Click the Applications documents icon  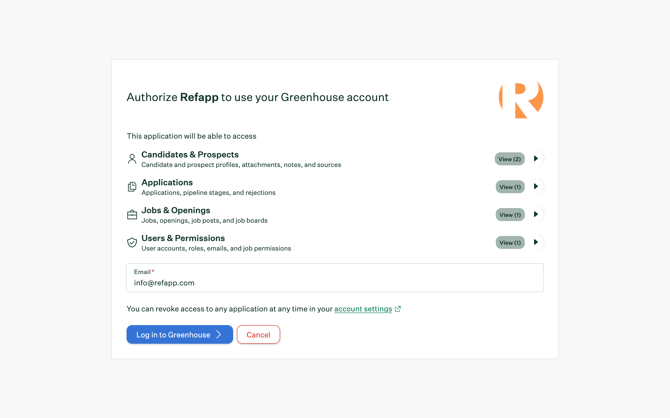[132, 187]
